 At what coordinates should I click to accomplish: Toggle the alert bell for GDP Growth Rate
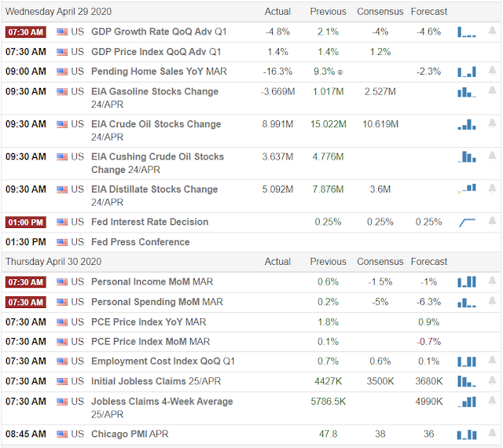click(x=493, y=32)
